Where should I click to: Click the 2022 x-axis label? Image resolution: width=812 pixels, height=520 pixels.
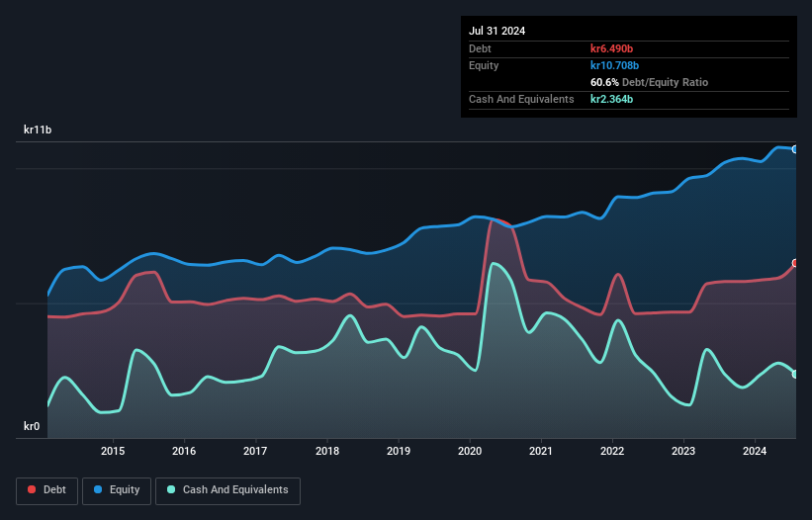612,451
